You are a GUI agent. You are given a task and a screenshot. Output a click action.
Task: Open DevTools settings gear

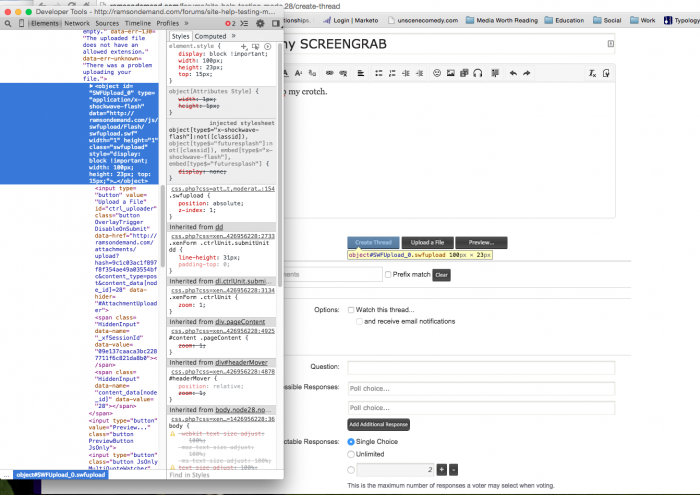tap(260, 23)
